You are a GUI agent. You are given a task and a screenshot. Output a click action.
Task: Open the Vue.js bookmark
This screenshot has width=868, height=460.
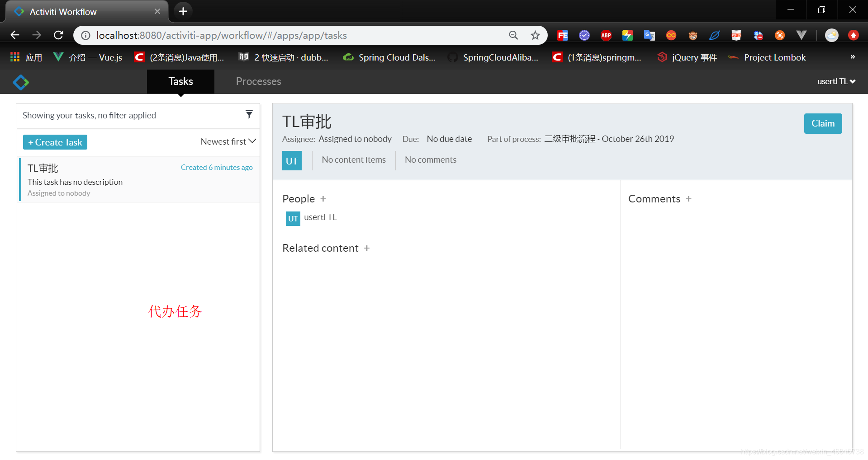(88, 57)
